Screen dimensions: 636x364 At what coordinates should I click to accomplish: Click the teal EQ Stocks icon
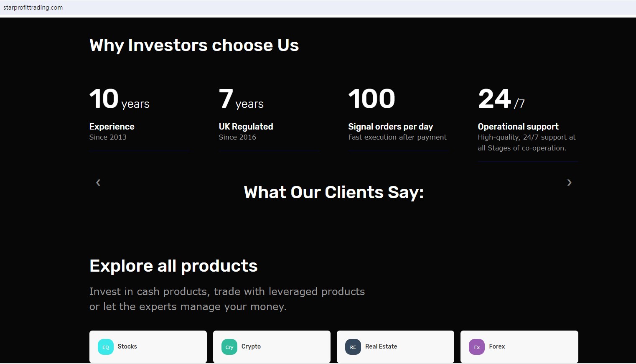tap(106, 347)
